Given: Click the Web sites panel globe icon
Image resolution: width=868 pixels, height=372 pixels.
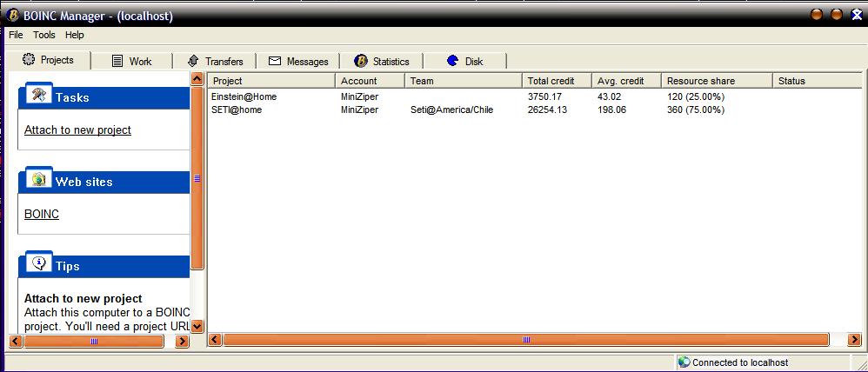Looking at the screenshot, I should click(x=38, y=179).
